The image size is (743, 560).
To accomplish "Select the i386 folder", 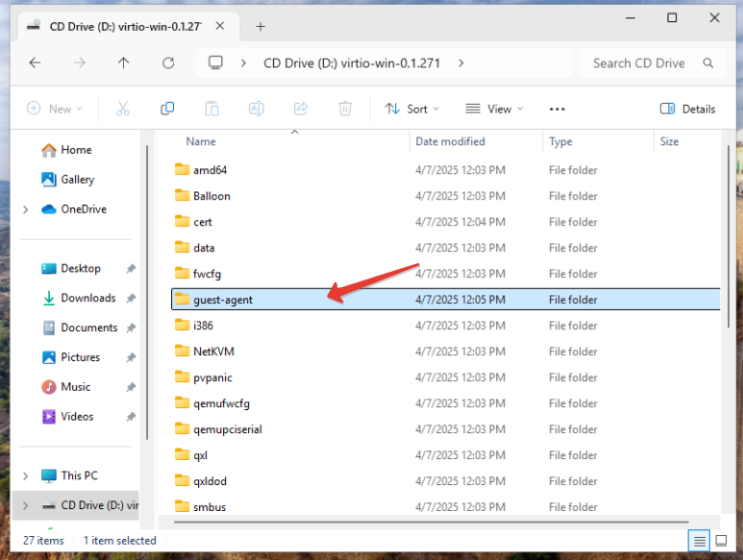I will (445, 326).
